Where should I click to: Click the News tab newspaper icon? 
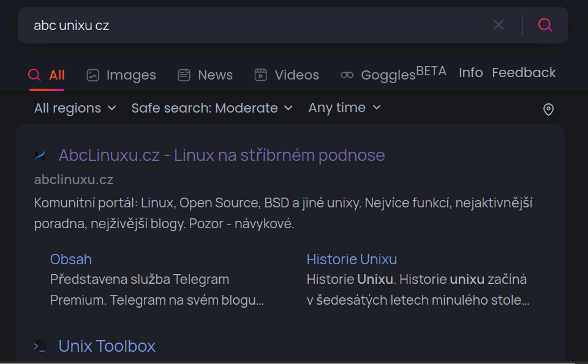[x=184, y=75]
